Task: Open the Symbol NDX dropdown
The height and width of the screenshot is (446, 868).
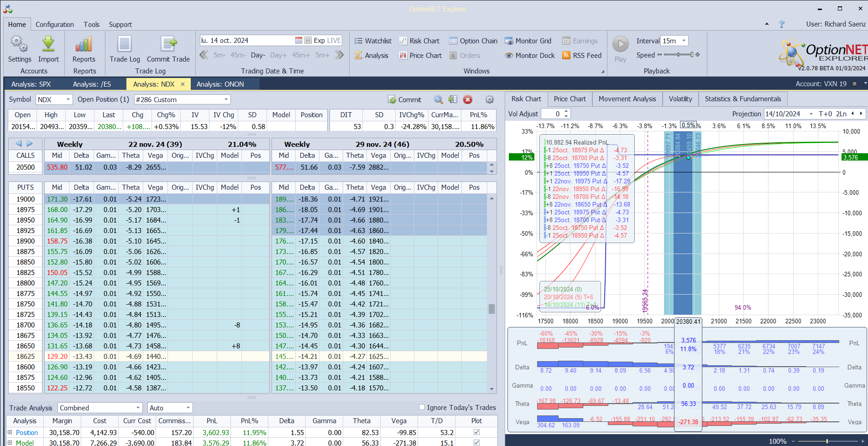Action: click(68, 99)
